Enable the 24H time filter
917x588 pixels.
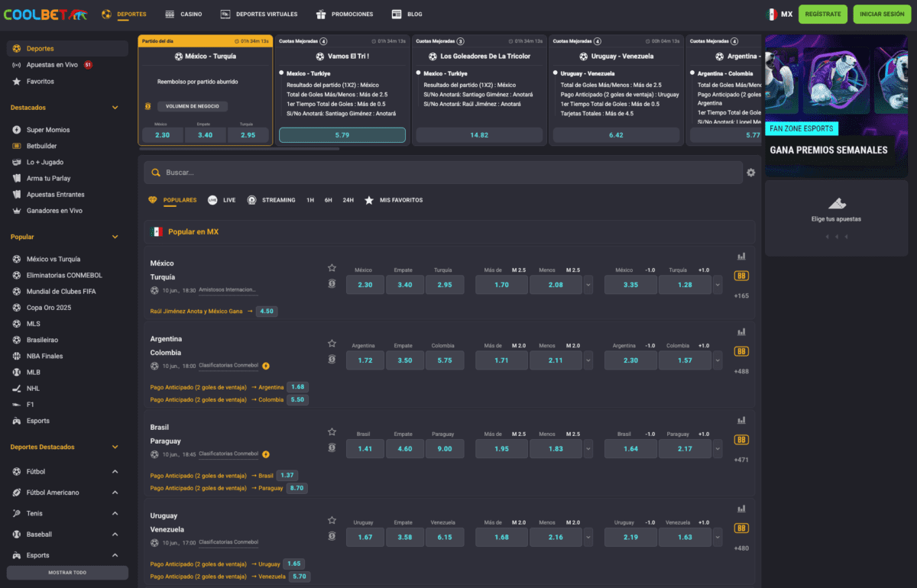click(348, 200)
